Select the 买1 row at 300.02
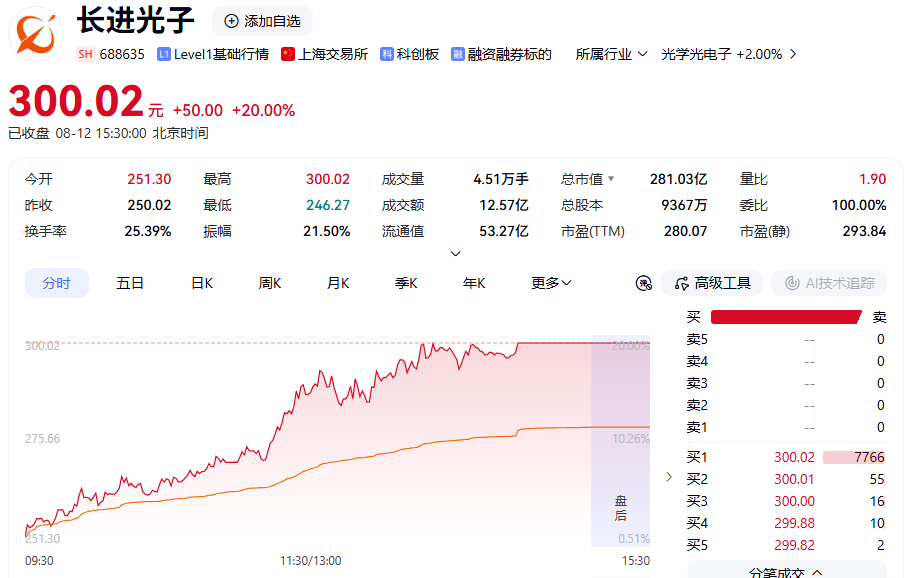This screenshot has height=578, width=911. 786,457
